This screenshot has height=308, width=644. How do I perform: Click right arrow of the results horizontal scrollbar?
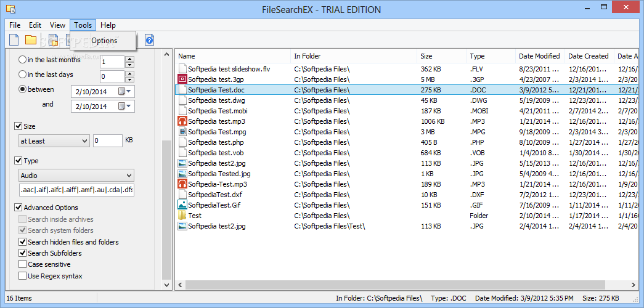(634, 285)
